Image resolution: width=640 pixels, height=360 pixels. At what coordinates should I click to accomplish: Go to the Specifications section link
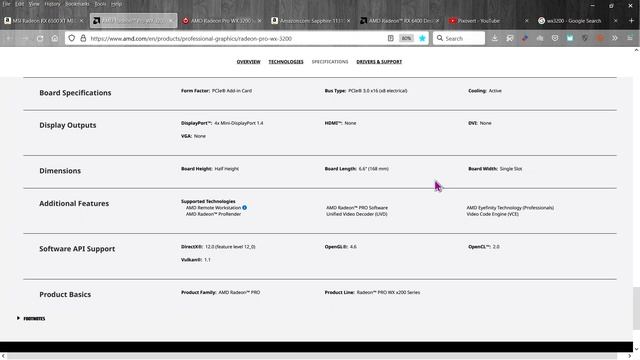tap(330, 62)
